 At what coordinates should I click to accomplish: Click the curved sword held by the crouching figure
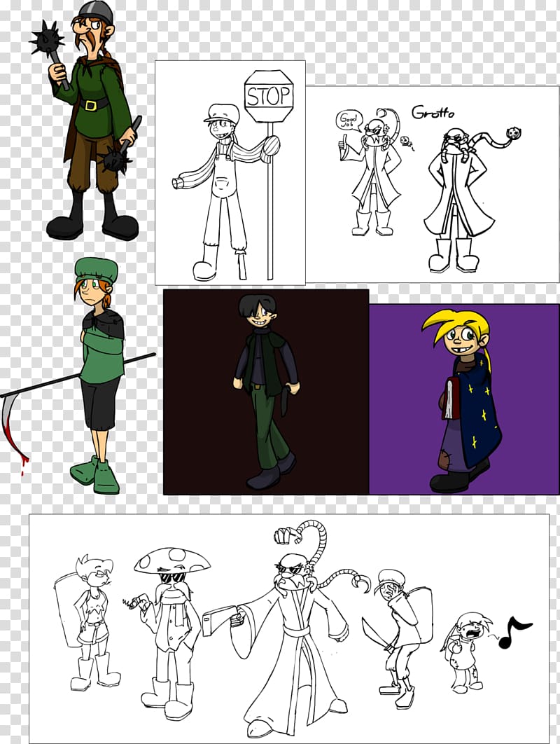373,633
